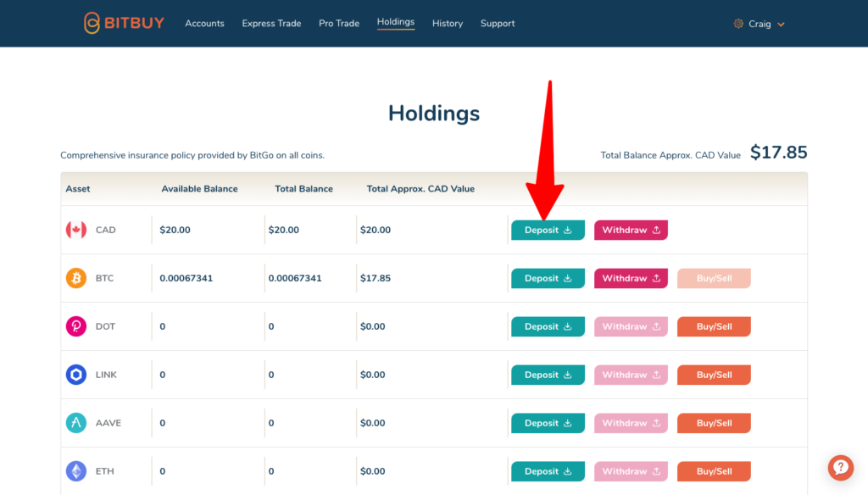Image resolution: width=868 pixels, height=495 pixels.
Task: Click Withdraw in the LINK row
Action: tap(631, 375)
